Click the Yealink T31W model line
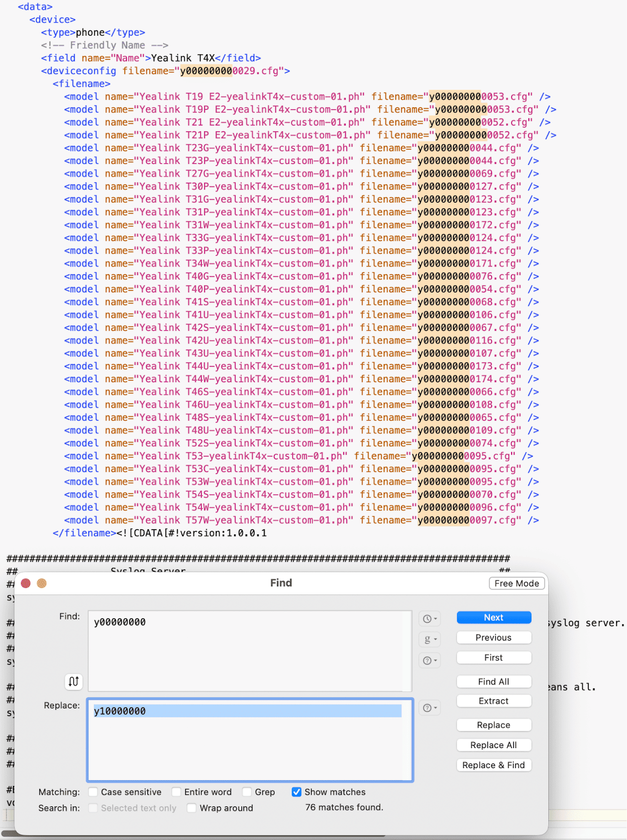The height and width of the screenshot is (840, 627). click(302, 225)
